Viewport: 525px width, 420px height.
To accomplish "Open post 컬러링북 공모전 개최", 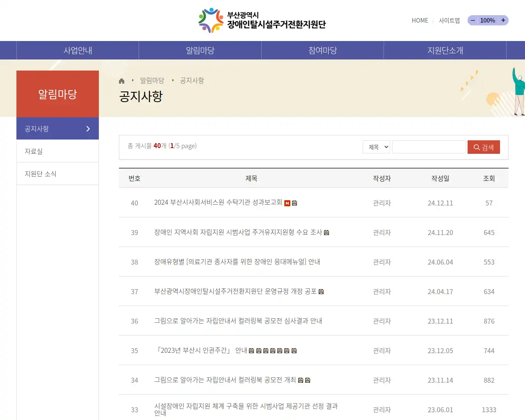I will 225,380.
